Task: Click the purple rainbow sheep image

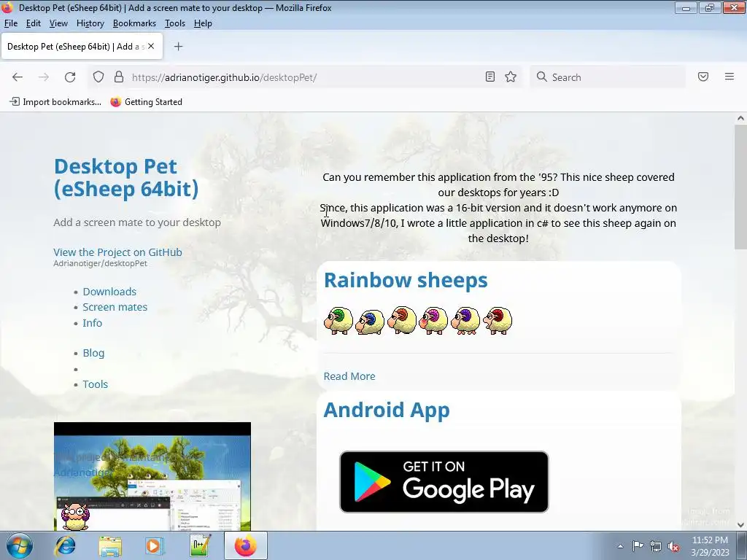Action: tap(465, 321)
